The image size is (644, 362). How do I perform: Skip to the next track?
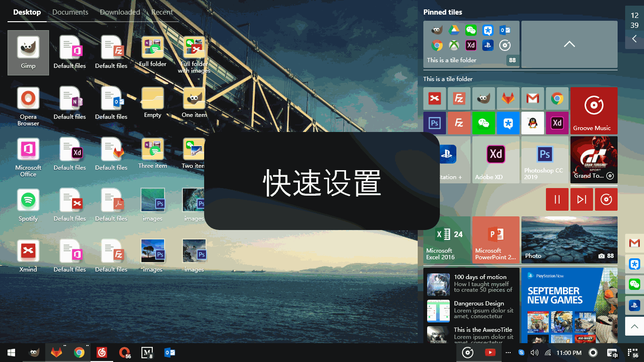click(x=582, y=199)
